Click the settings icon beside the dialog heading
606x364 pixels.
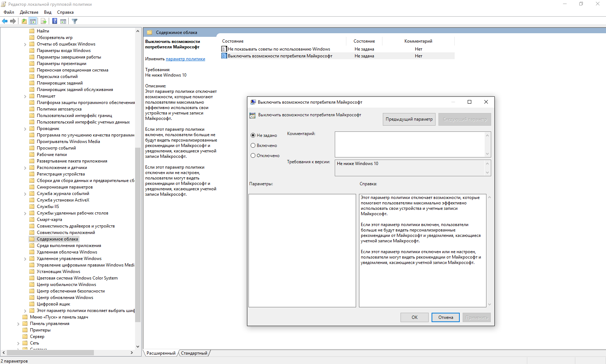tap(252, 116)
